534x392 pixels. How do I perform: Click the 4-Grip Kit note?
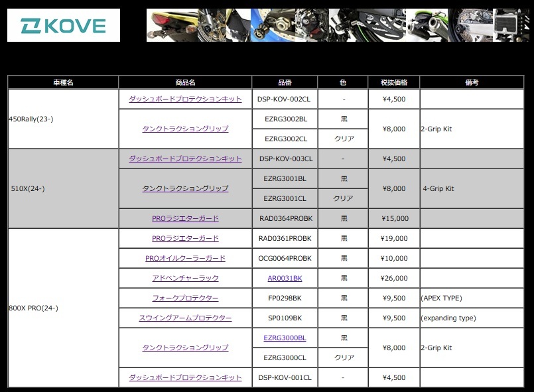point(438,188)
